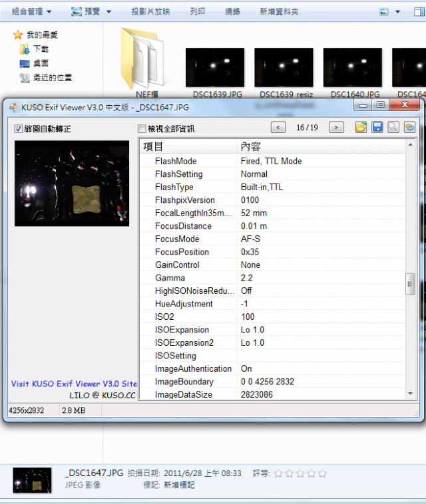The image size is (426, 504).
Task: Select the FlashpixVersion row
Action: pos(272,200)
